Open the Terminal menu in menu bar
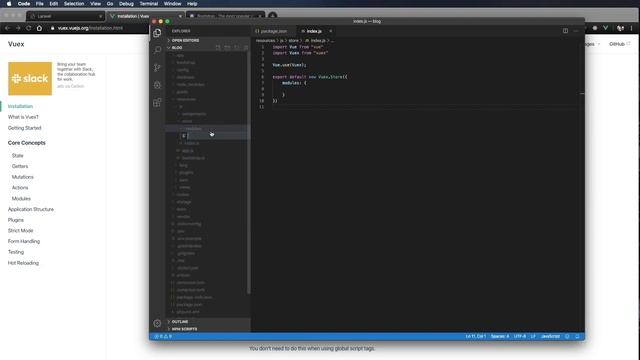 pos(149,4)
